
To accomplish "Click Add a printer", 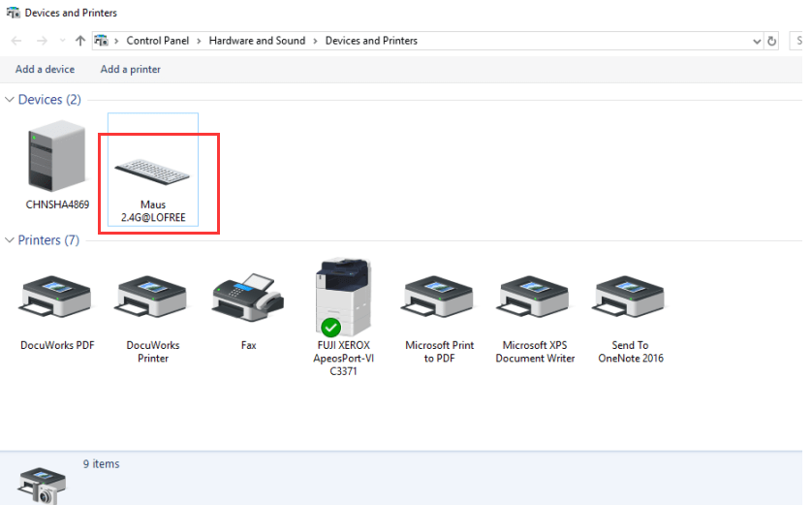I will pyautogui.click(x=131, y=70).
